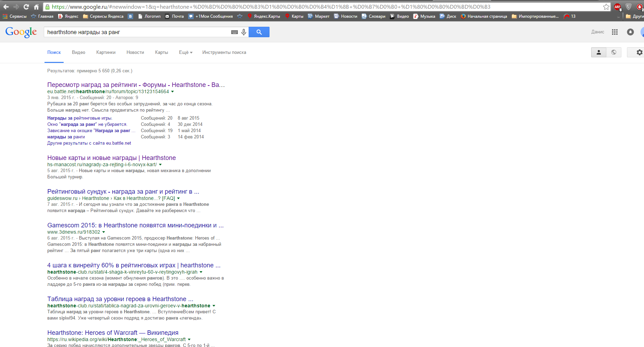Open 'Другие результаты с сайта eu.battle.net'
This screenshot has height=347, width=644.
tap(89, 143)
